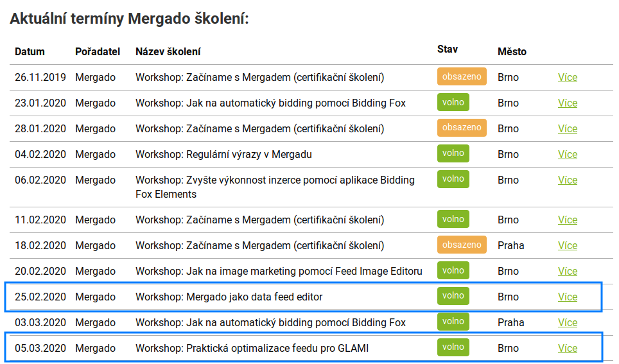Open Více link for Feed Image Editoru workshop
Image resolution: width=619 pixels, height=364 pixels.
click(567, 271)
